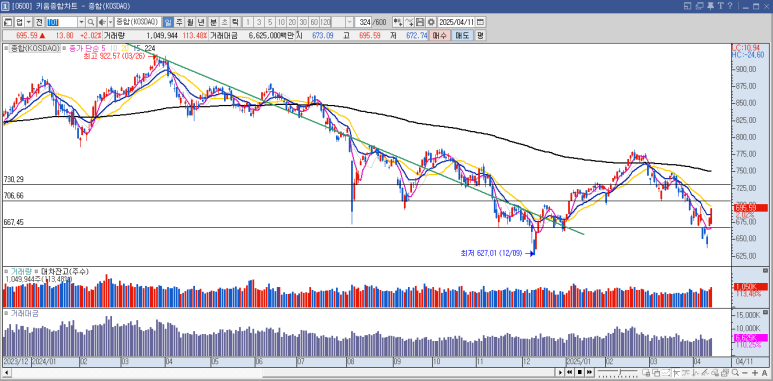Adjust the chart zoom slider at bottom

click(618, 372)
